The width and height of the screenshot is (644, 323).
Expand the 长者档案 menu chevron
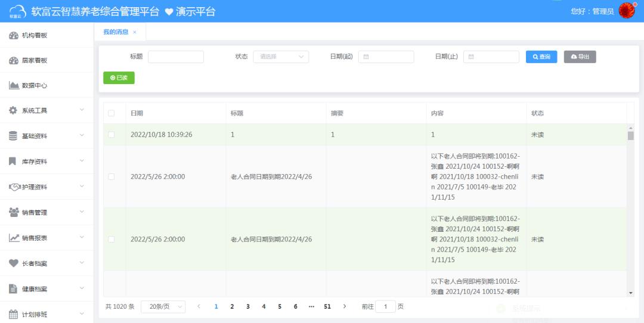82,262
